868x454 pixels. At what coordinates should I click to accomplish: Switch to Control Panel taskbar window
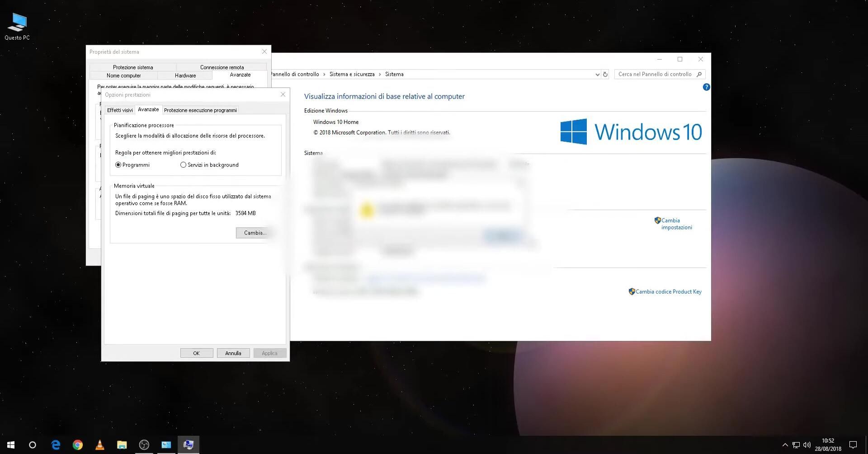tap(166, 445)
